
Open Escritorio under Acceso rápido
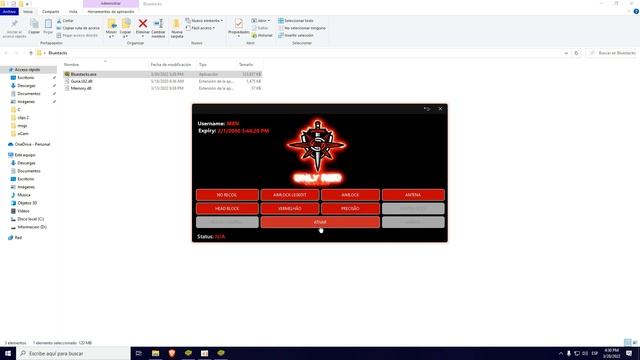tap(26, 78)
